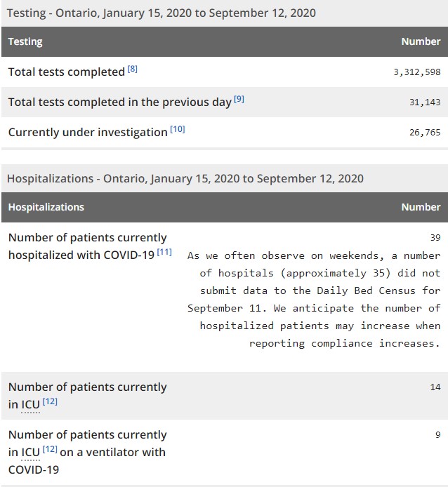Select the value 9 for ventilator patients
The width and height of the screenshot is (448, 487).
coord(437,435)
